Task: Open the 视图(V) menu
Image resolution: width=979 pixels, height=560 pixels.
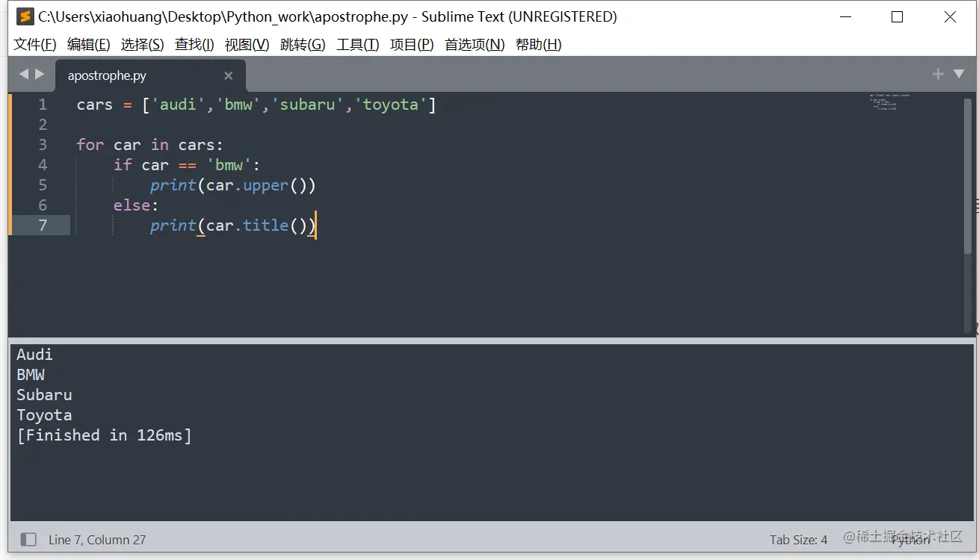Action: (247, 45)
